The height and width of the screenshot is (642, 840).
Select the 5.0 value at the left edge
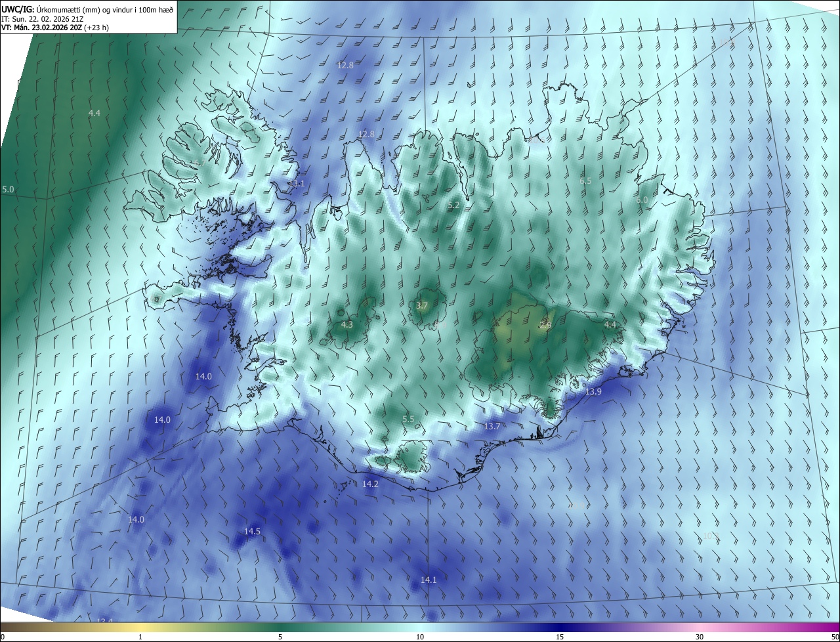8,189
